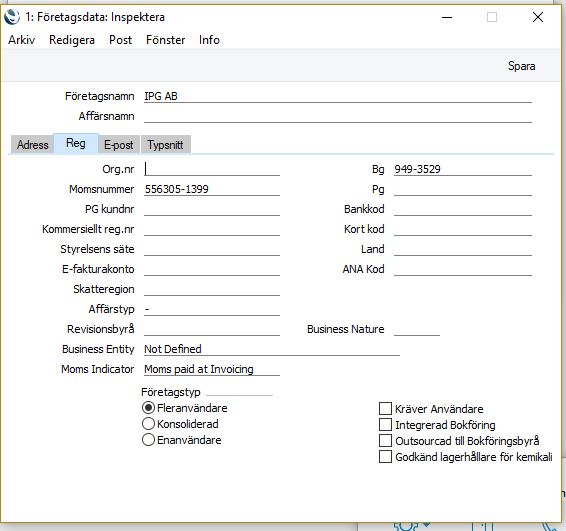Image resolution: width=566 pixels, height=531 pixels.
Task: Tick the Integrerad Bokföring checkbox
Action: pos(385,425)
